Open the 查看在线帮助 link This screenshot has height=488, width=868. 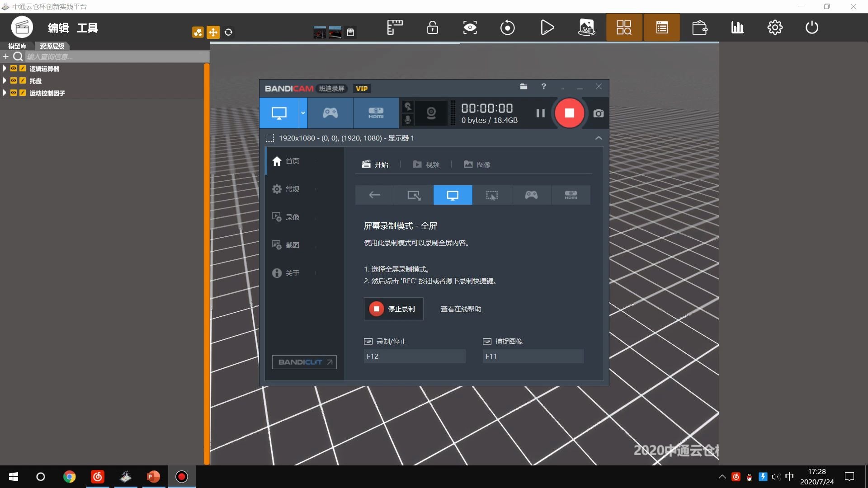click(x=461, y=309)
